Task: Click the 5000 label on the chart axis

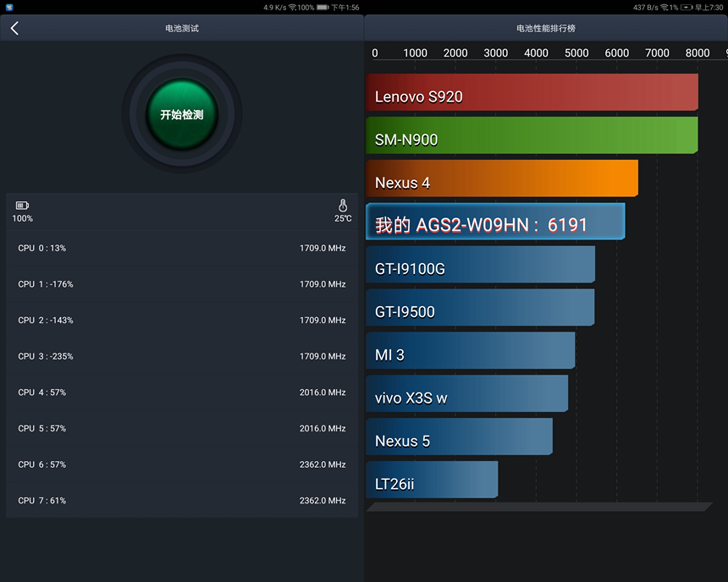Action: click(x=576, y=53)
